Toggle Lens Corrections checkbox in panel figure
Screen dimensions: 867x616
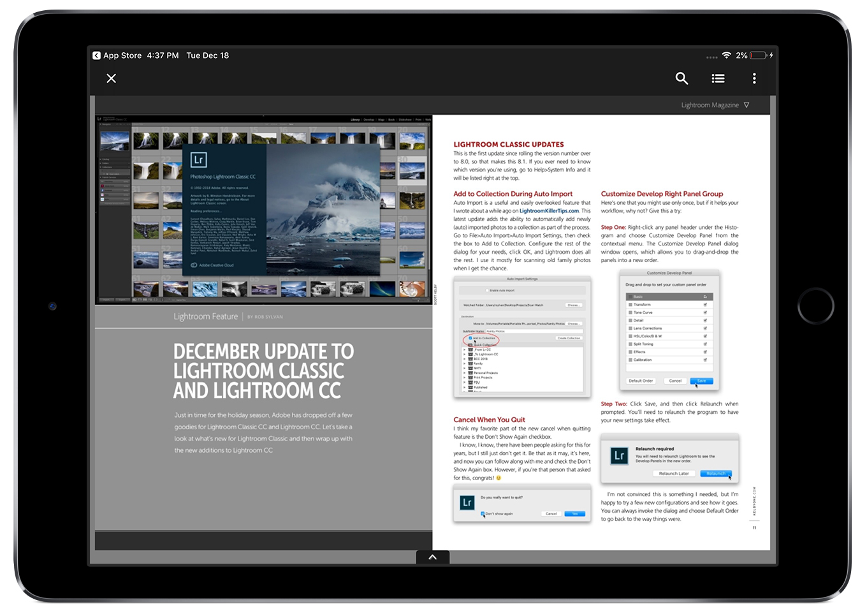(x=705, y=328)
